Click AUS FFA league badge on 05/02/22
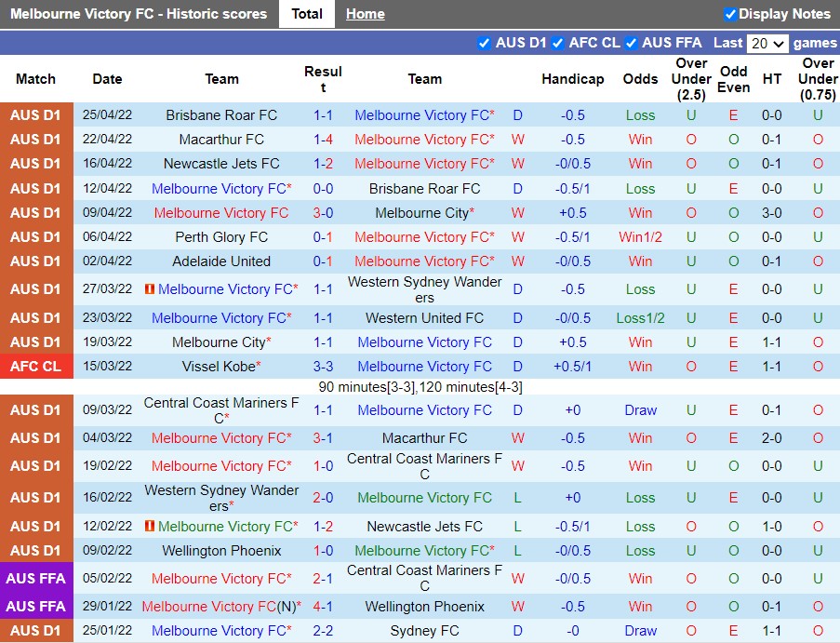 pos(36,579)
